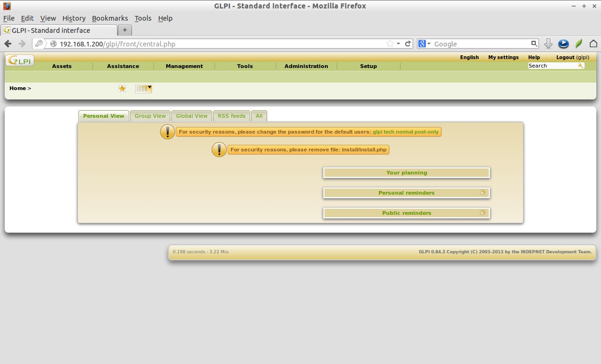Open Firefox History menu
This screenshot has height=364, width=601.
coord(74,18)
